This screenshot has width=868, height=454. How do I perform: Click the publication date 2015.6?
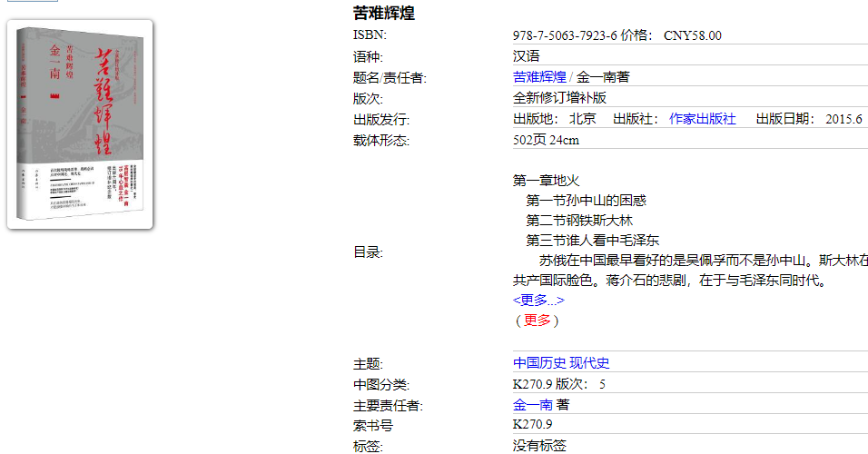[x=843, y=119]
